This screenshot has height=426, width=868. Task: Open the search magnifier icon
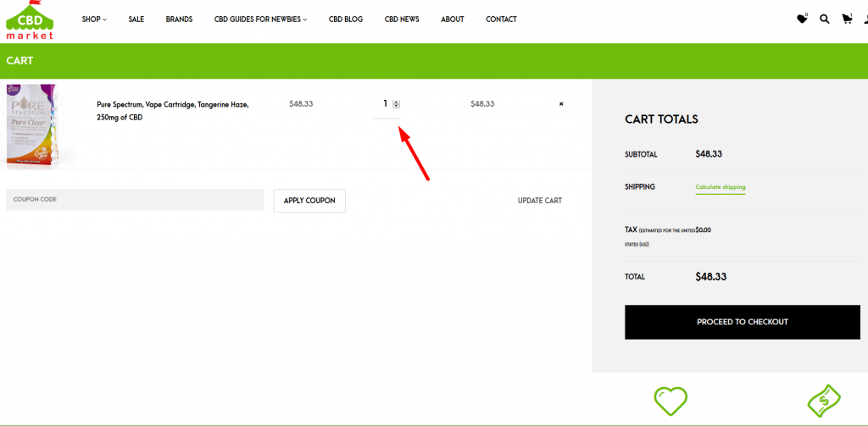click(824, 19)
